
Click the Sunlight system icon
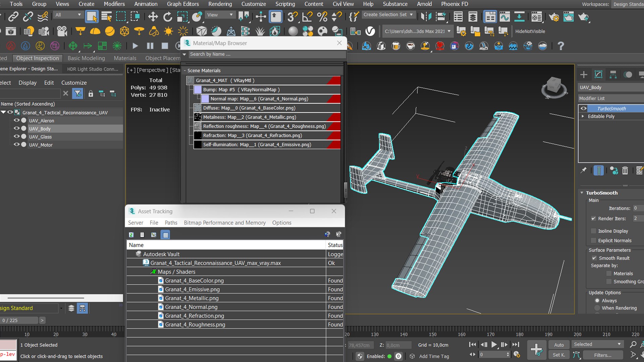point(168,31)
